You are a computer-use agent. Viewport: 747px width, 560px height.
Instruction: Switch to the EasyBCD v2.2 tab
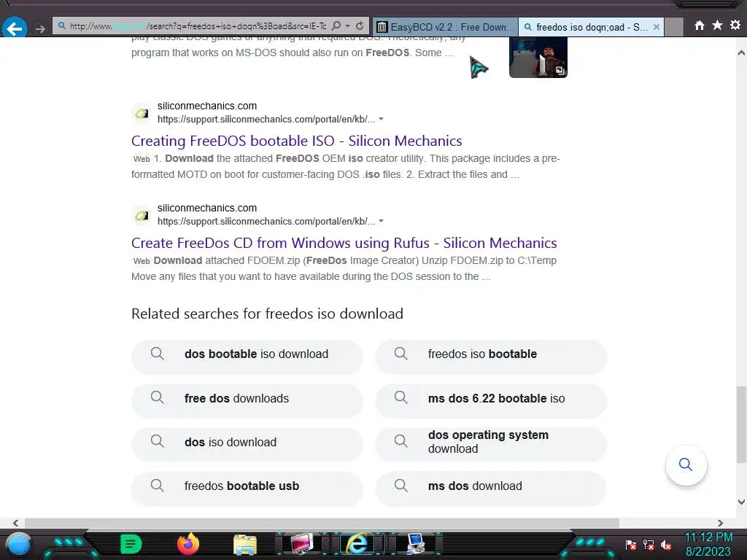pyautogui.click(x=445, y=27)
